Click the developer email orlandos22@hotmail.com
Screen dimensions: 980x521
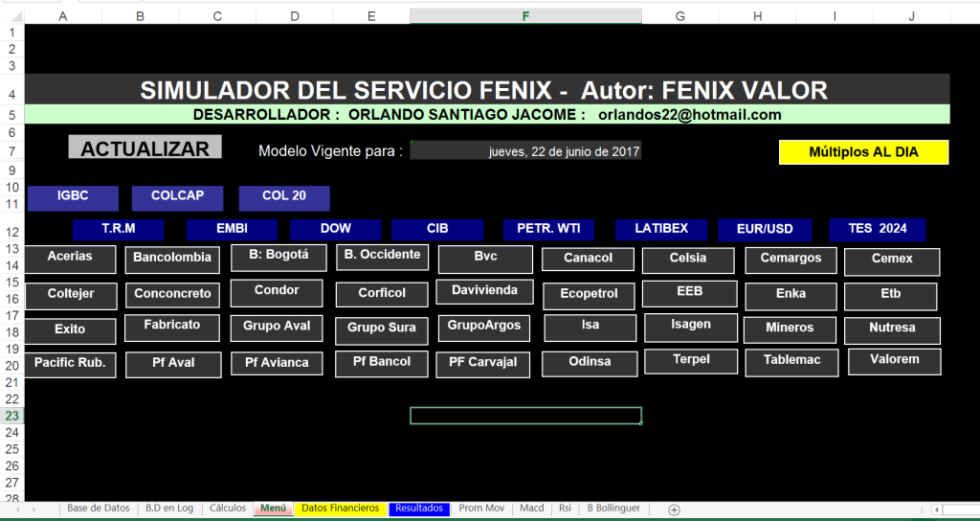point(689,115)
